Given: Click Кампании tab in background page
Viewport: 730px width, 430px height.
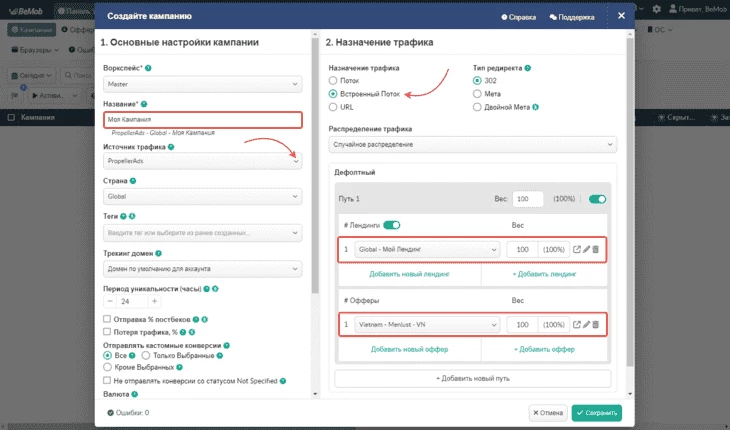Looking at the screenshot, I should point(31,30).
